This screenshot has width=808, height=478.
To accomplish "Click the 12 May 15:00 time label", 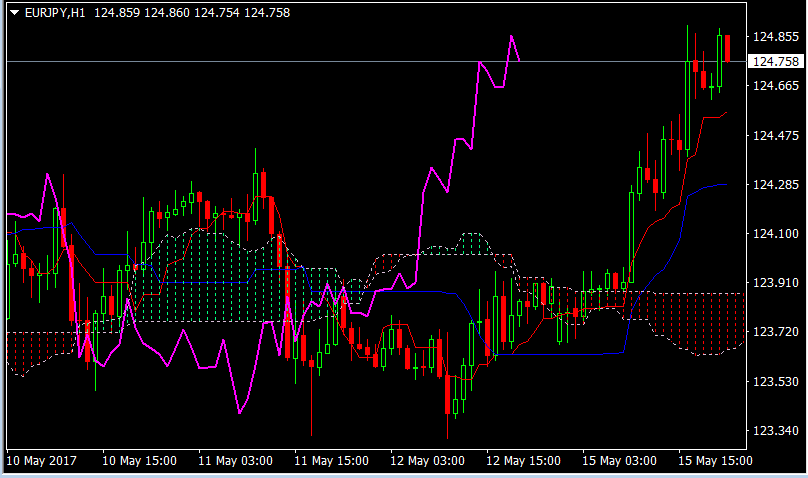I will click(522, 461).
